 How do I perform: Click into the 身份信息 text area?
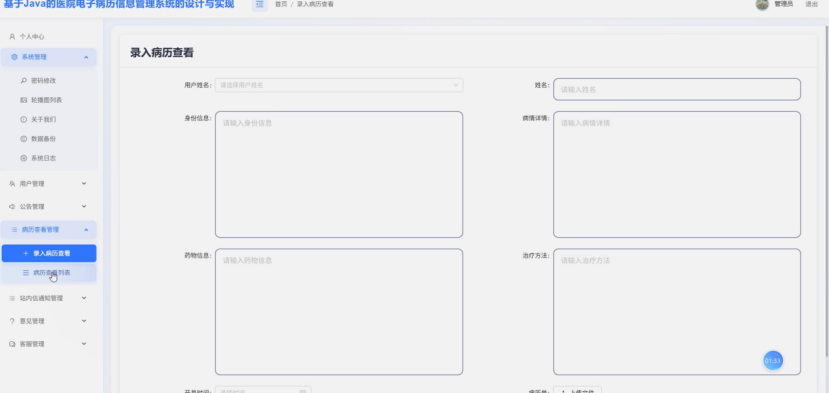pyautogui.click(x=339, y=175)
